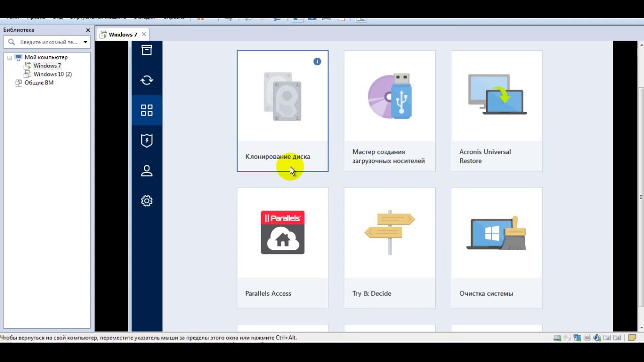
Task: Close the Windows 7 tab
Action: pyautogui.click(x=144, y=34)
